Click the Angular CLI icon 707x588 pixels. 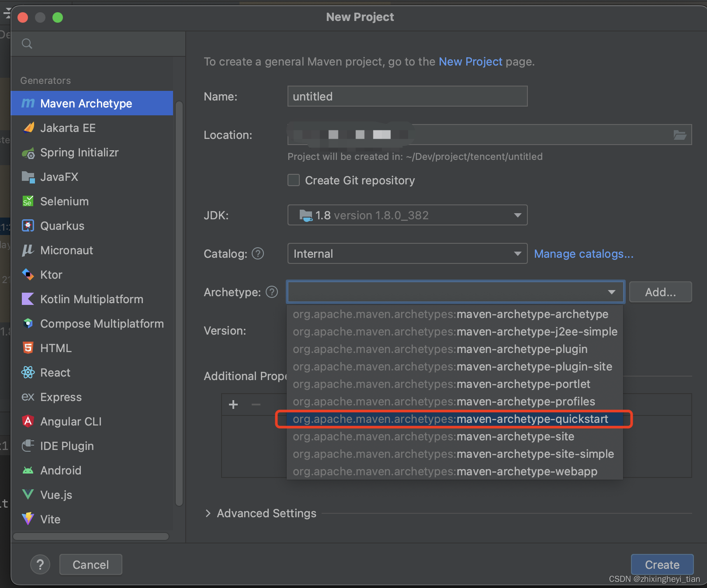[x=28, y=422]
